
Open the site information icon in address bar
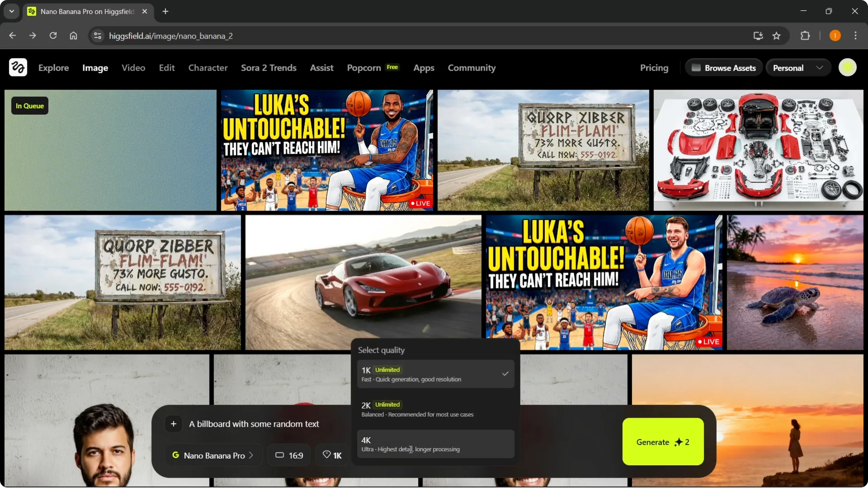[x=98, y=36]
